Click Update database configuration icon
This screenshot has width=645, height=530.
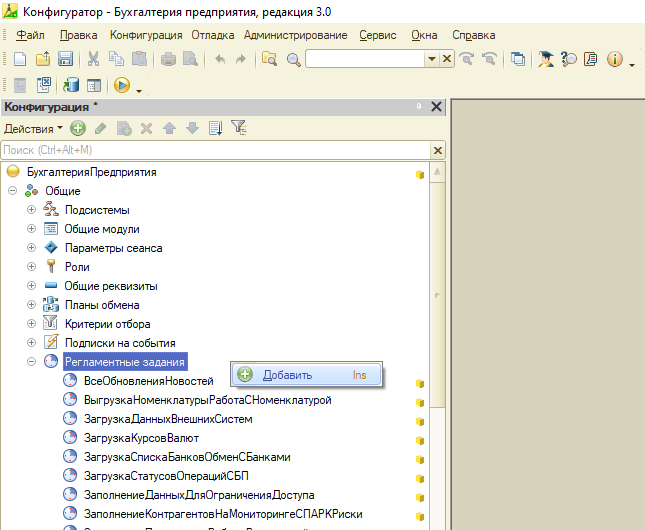[x=71, y=85]
